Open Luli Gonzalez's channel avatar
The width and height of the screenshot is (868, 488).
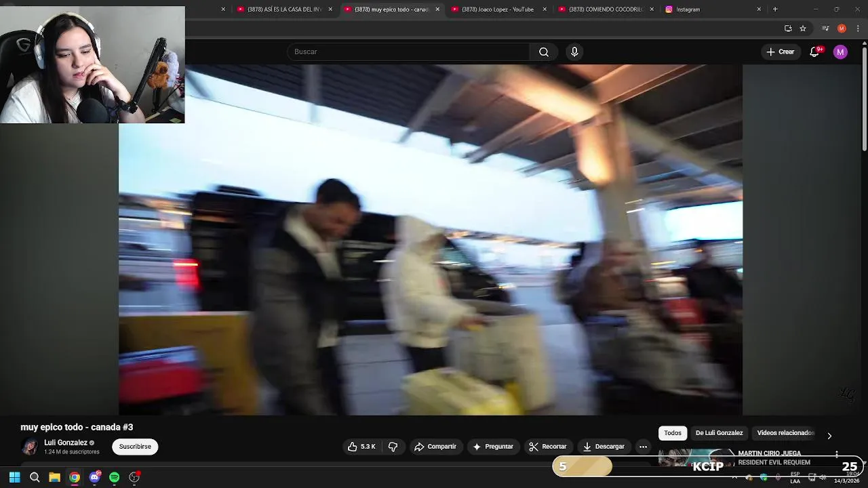(x=29, y=447)
